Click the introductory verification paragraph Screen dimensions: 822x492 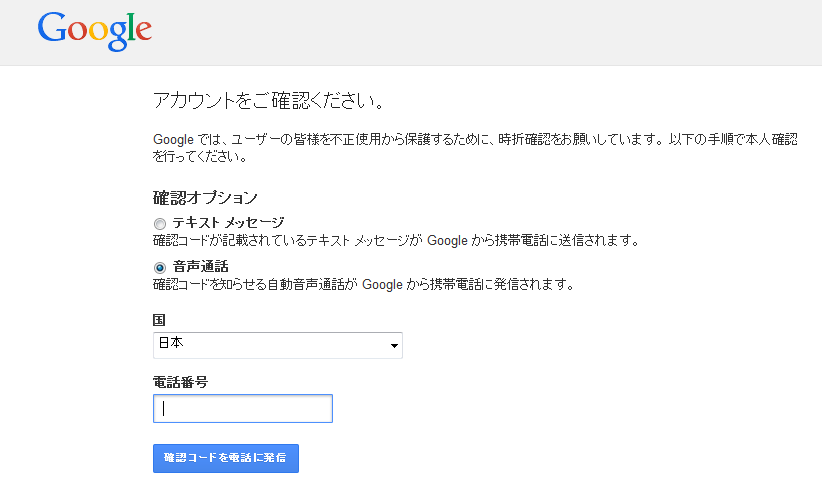[x=475, y=148]
